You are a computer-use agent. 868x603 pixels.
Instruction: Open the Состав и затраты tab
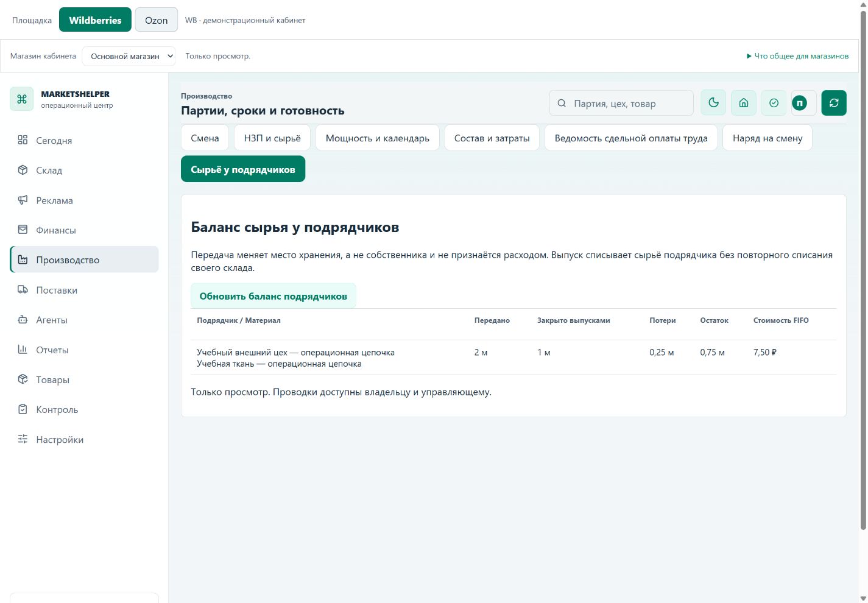pos(492,138)
